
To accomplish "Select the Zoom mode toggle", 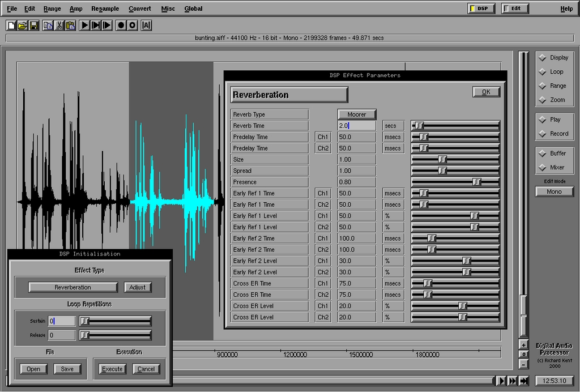I will (x=543, y=100).
